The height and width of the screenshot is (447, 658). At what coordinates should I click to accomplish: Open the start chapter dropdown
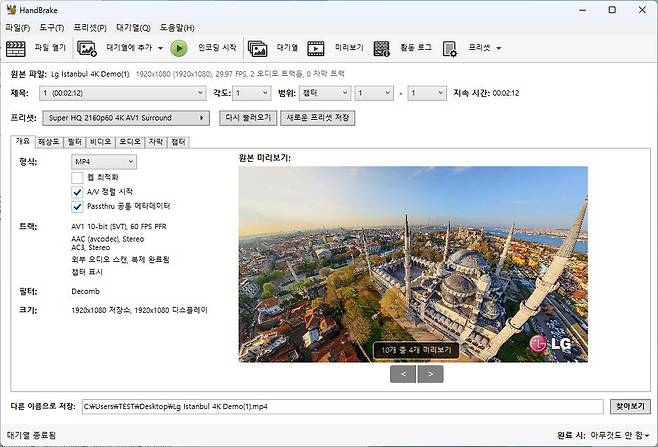pos(374,93)
